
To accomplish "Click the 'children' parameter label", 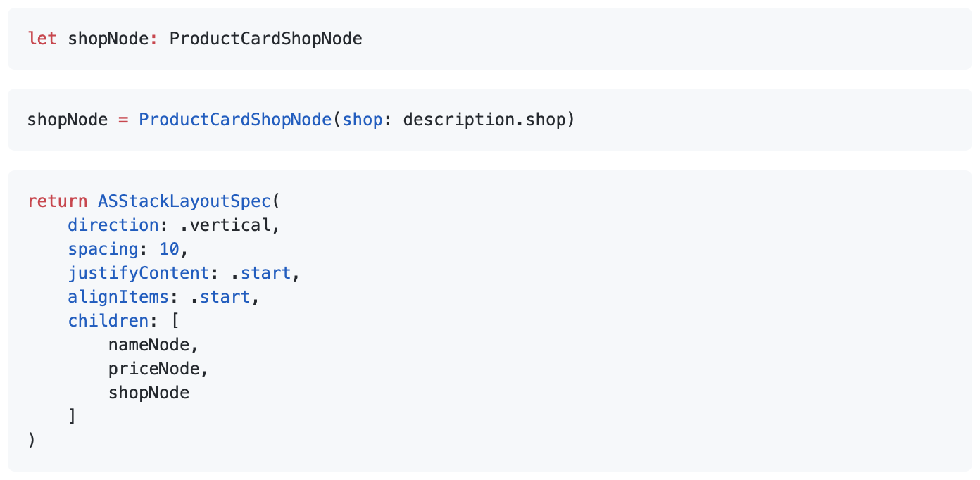I will [108, 321].
